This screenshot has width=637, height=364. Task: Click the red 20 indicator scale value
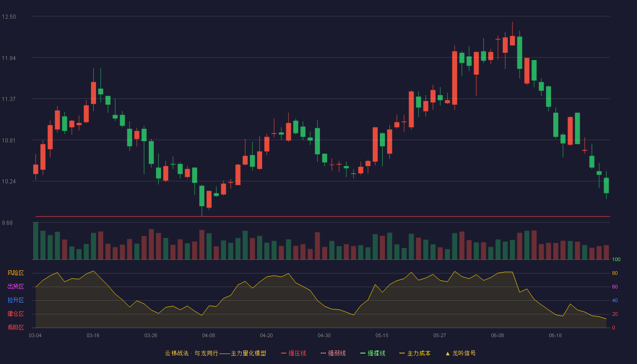click(x=615, y=314)
